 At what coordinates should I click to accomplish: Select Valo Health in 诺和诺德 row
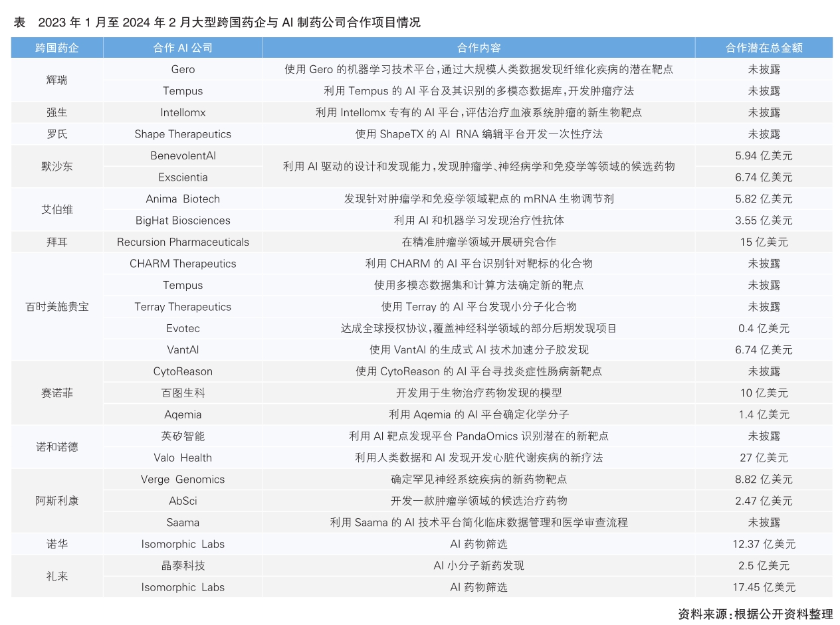[182, 458]
